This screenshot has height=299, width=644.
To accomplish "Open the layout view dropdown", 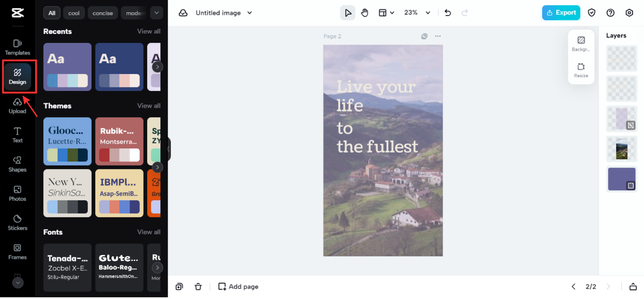I will coord(386,13).
